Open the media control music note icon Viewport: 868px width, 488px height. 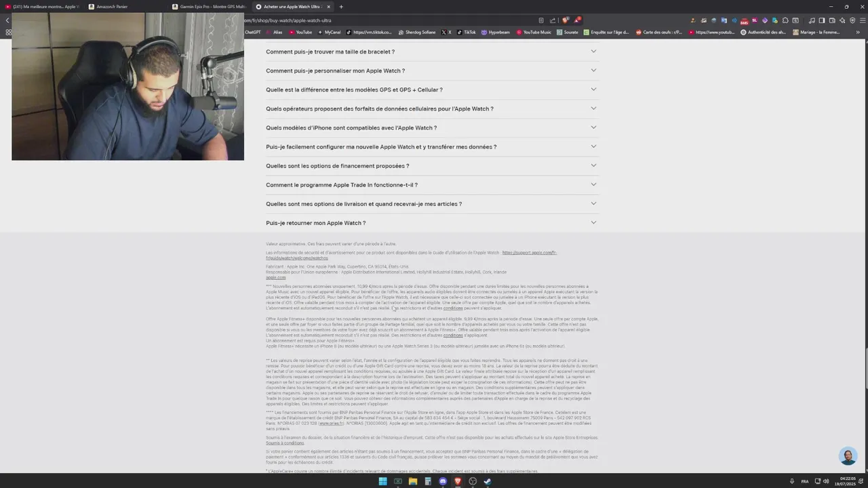[x=812, y=20]
